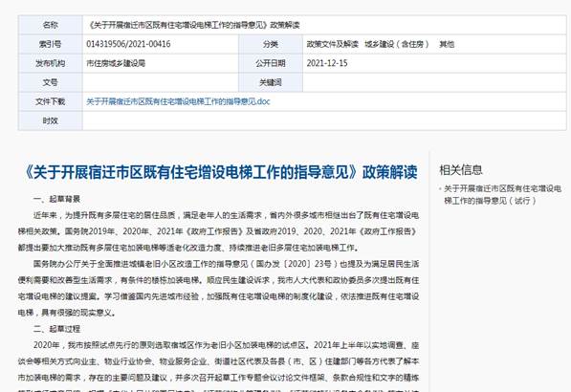Click the 政策文件及解读 category text
This screenshot has height=392, width=571.
[333, 44]
